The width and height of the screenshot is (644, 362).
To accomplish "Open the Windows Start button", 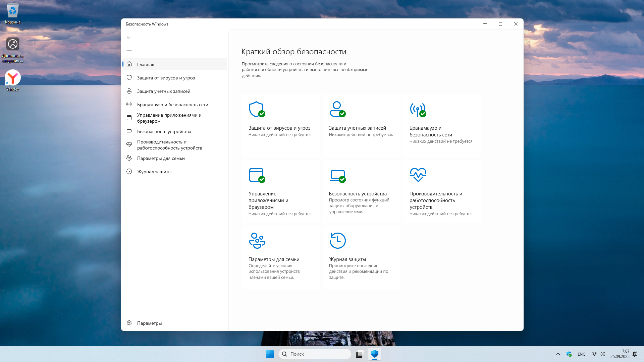I will click(270, 354).
